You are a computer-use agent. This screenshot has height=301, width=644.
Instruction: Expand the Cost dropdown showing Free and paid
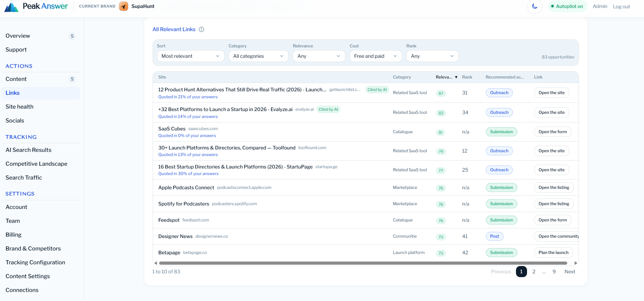tap(375, 56)
